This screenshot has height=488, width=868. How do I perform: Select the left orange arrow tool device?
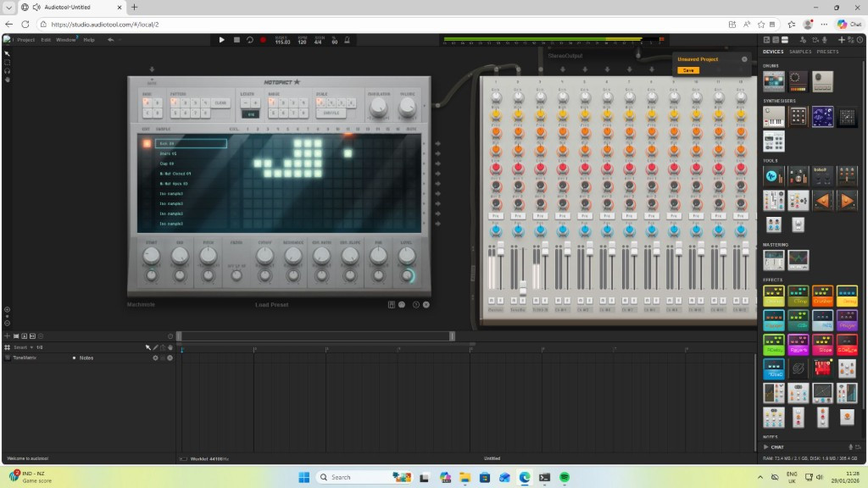click(822, 201)
